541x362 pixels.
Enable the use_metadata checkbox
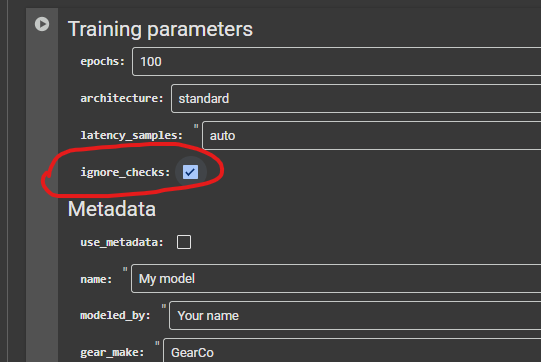pyautogui.click(x=184, y=242)
